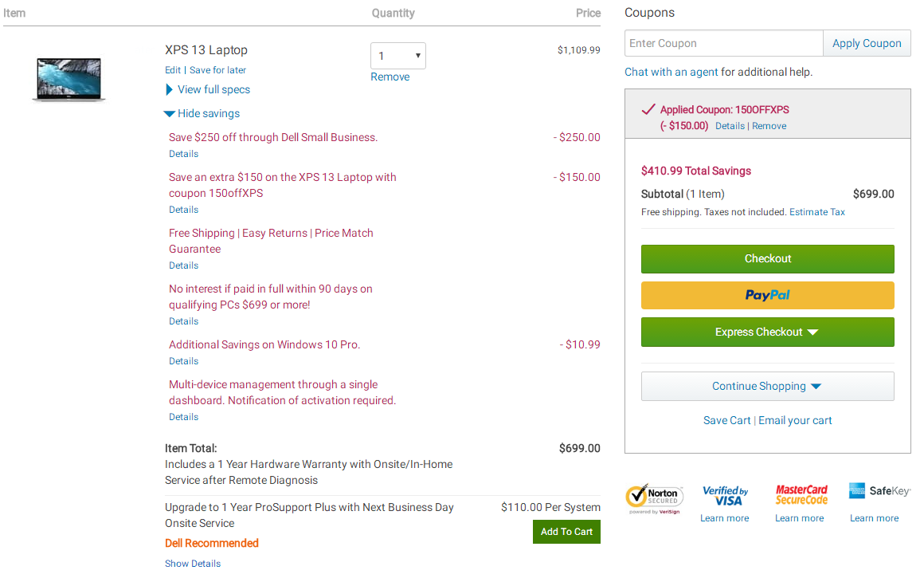
Task: Open Details under Free Shipping and Easy Returns
Action: click(183, 266)
